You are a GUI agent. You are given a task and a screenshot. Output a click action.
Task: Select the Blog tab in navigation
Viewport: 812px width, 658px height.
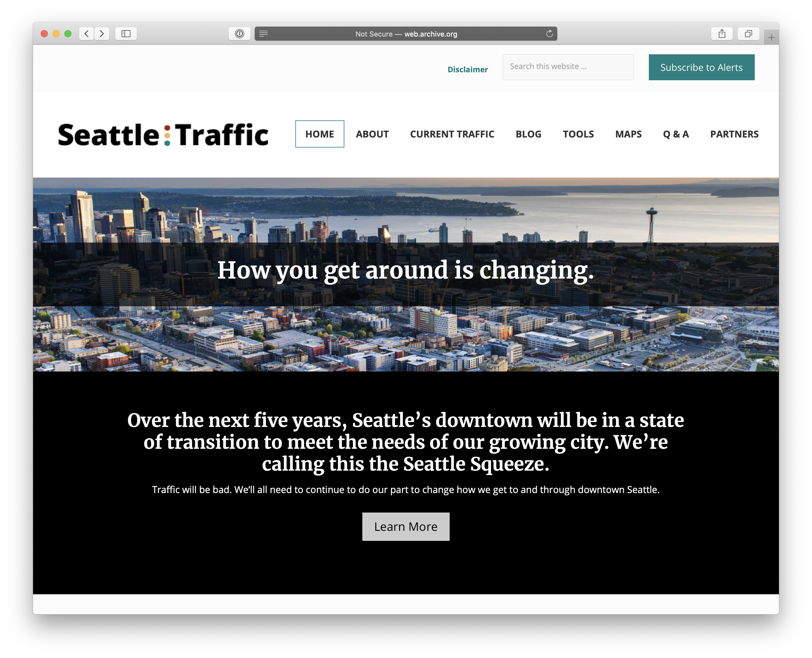tap(528, 134)
